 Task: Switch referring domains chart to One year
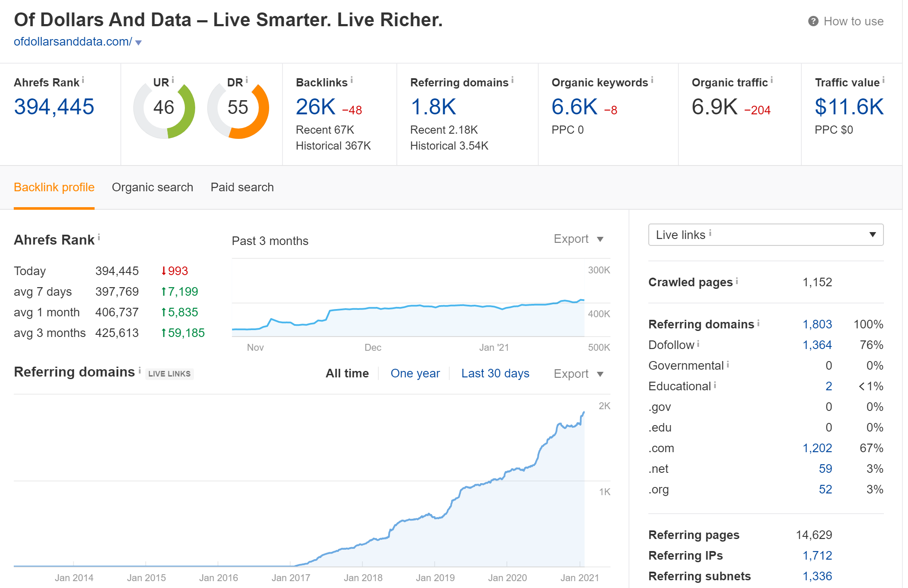[415, 373]
